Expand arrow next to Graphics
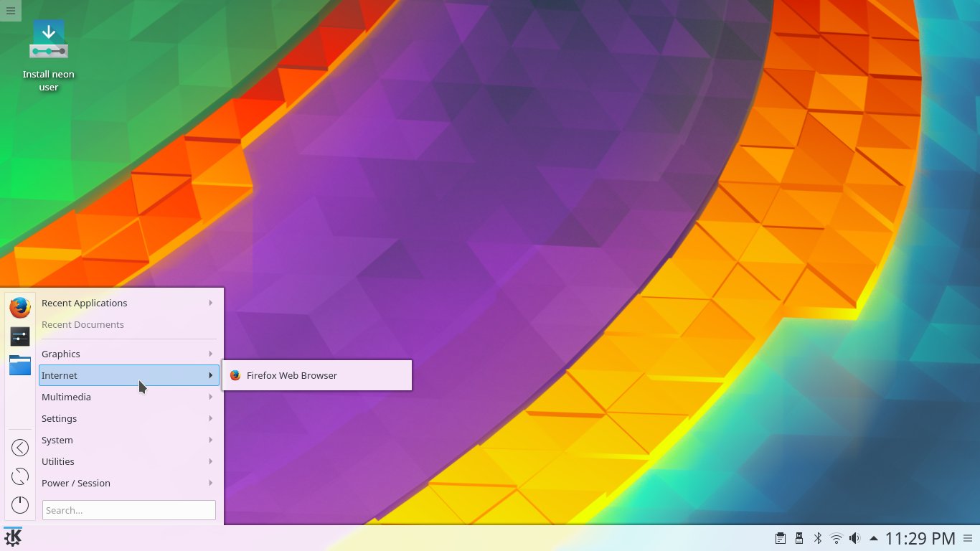 pos(211,354)
